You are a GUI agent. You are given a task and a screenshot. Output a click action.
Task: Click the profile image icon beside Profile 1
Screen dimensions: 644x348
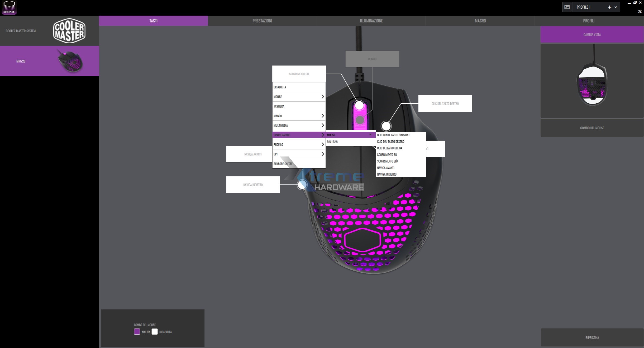click(567, 7)
